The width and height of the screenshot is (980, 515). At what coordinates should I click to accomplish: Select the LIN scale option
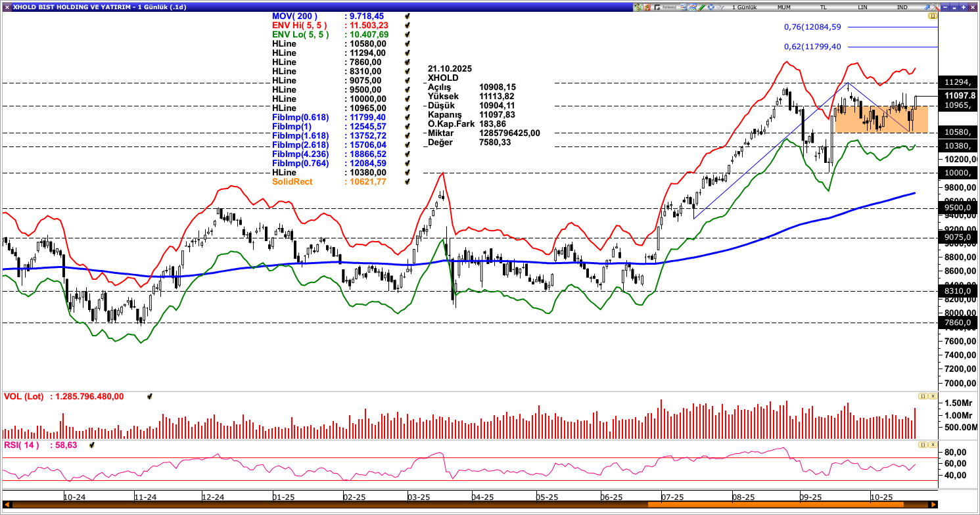click(862, 7)
